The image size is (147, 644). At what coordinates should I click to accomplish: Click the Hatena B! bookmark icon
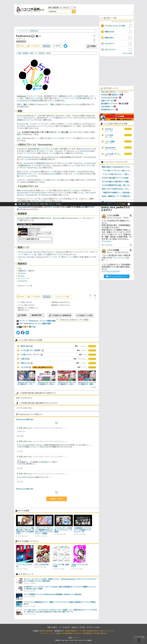pyautogui.click(x=27, y=332)
